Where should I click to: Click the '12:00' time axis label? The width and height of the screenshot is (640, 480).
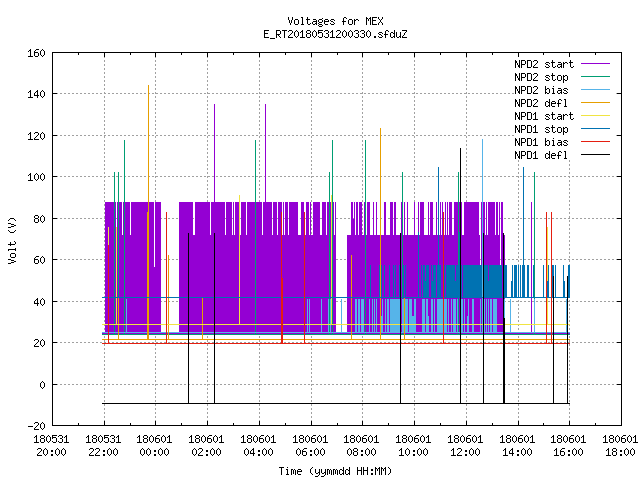coord(465,452)
